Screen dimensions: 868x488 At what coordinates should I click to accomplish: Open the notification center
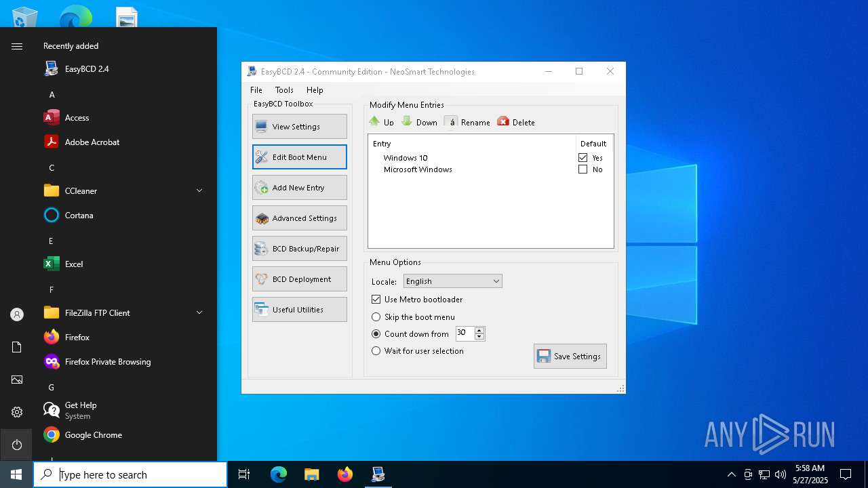(x=846, y=474)
